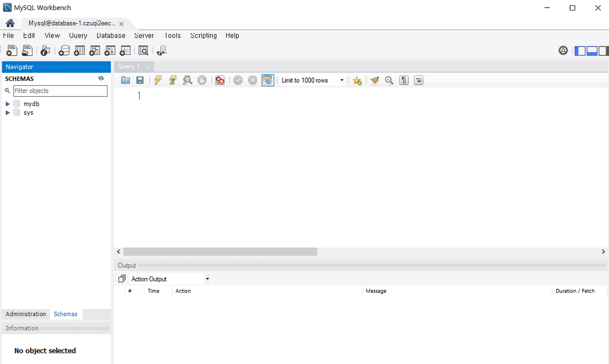Open the View menu

pyautogui.click(x=52, y=36)
